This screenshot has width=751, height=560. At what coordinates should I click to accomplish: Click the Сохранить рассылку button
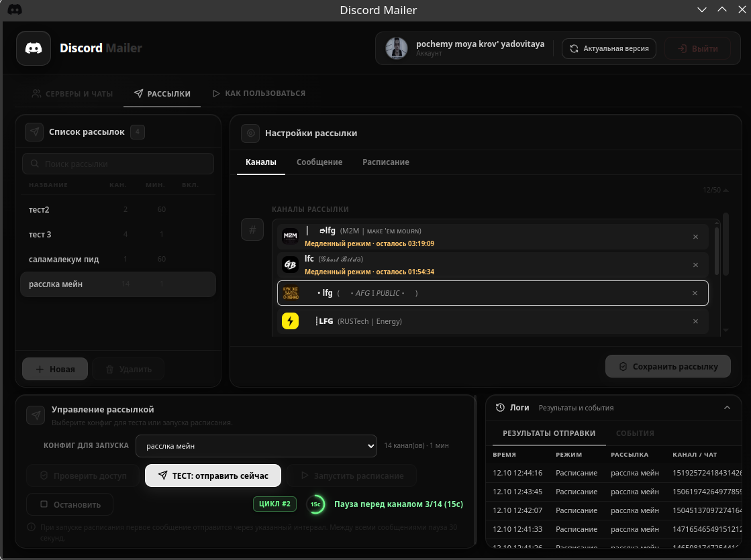coord(668,367)
